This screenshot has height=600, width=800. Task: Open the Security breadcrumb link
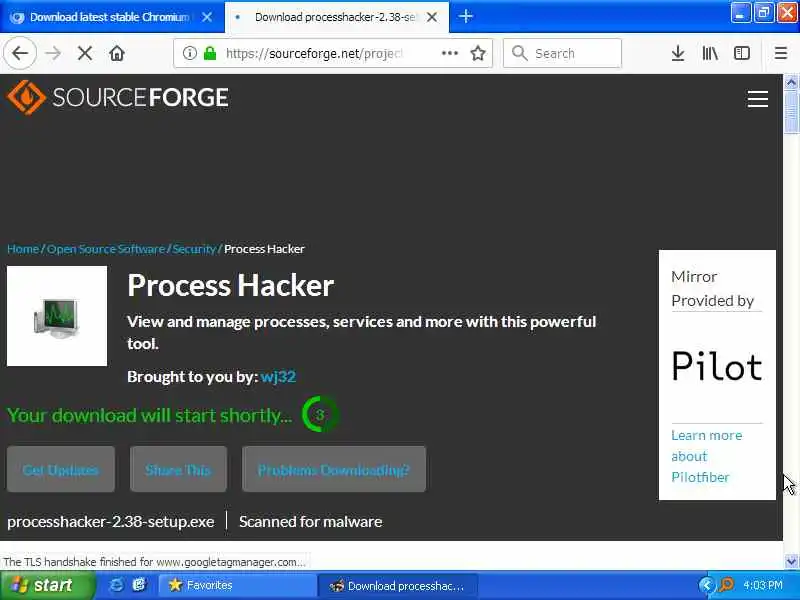click(194, 249)
